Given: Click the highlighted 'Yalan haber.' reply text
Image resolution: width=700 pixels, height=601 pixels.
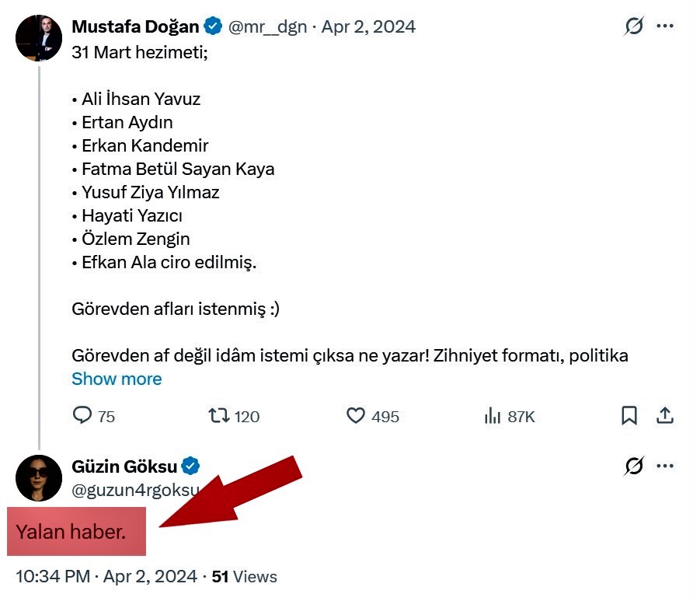Looking at the screenshot, I should click(x=71, y=532).
